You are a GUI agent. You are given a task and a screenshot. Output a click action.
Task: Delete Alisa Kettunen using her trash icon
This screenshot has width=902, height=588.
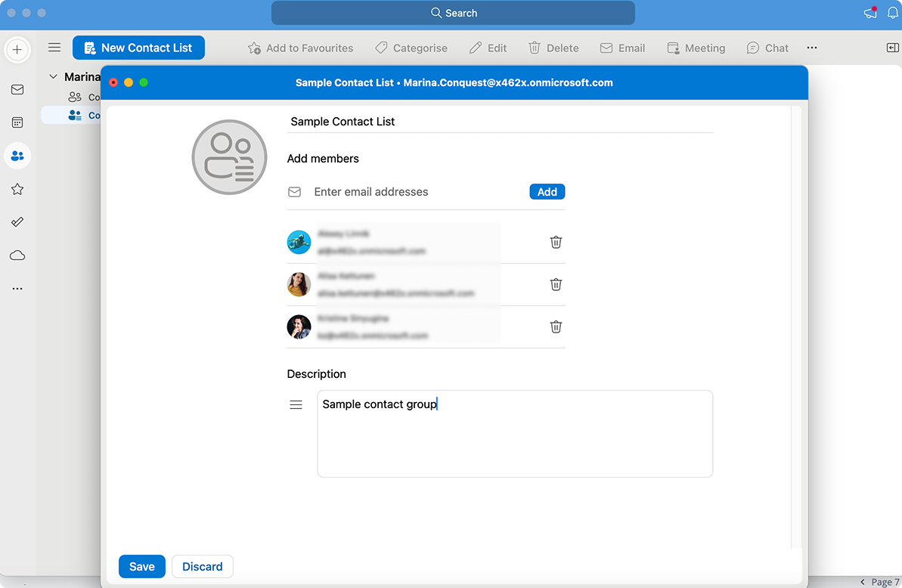(556, 284)
